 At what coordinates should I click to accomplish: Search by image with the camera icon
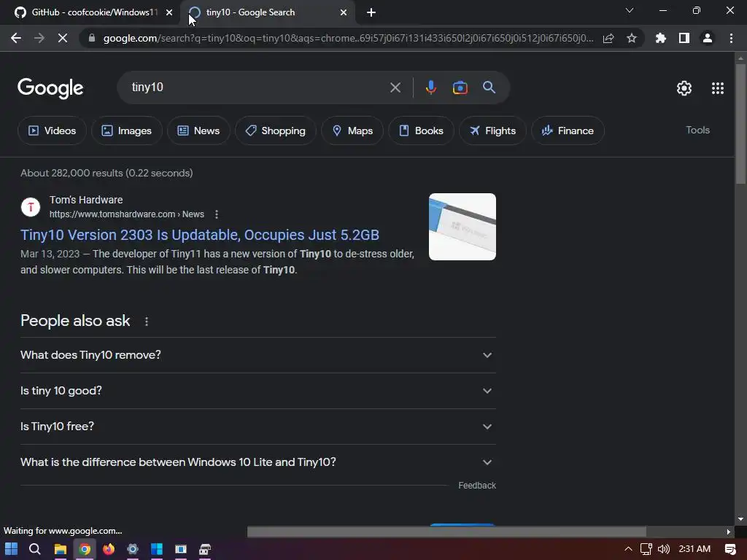click(460, 87)
